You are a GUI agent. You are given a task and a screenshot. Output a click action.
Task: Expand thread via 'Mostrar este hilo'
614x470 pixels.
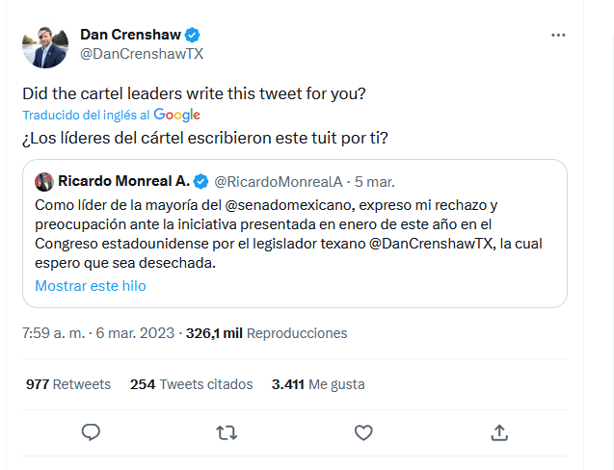point(90,286)
